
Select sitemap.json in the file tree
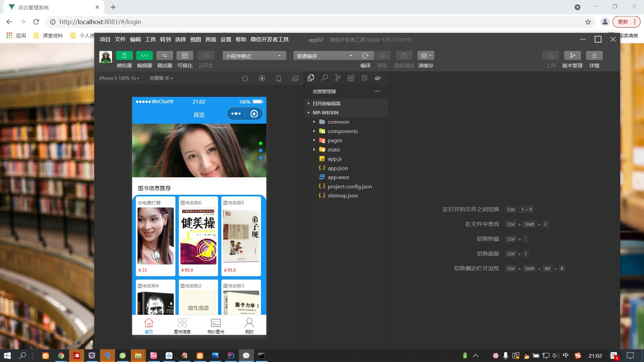pos(343,195)
